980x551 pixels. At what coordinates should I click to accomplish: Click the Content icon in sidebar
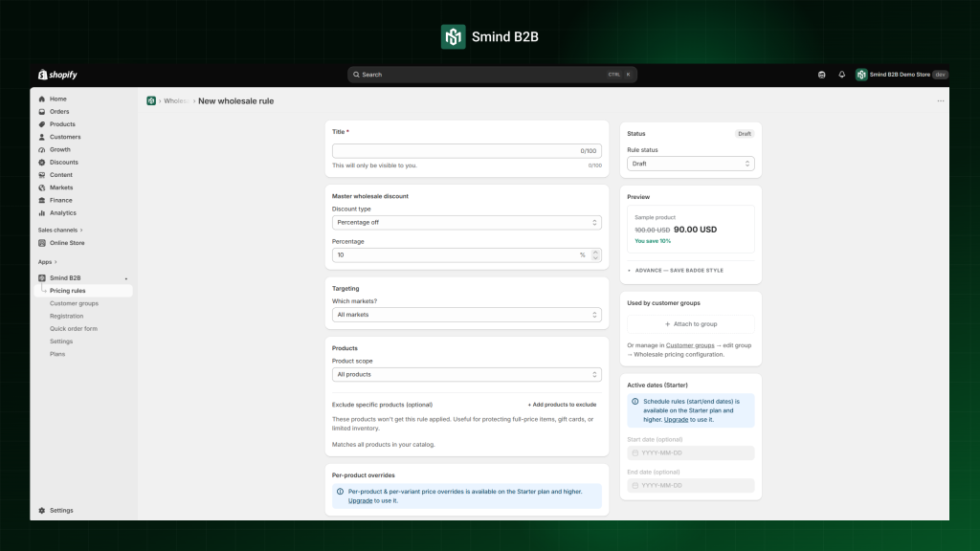[42, 175]
